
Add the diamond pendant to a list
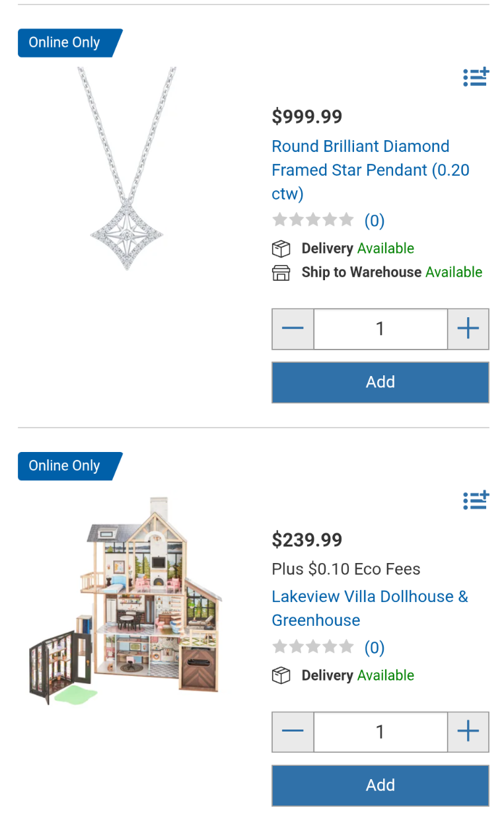476,77
